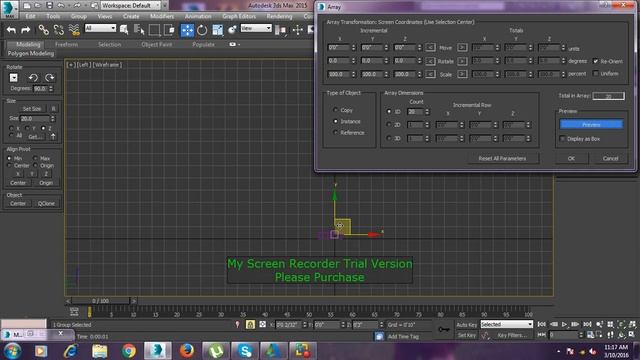Click the Use Pivot Point Center icon
Screen dimensions: 640x360
coord(281,30)
